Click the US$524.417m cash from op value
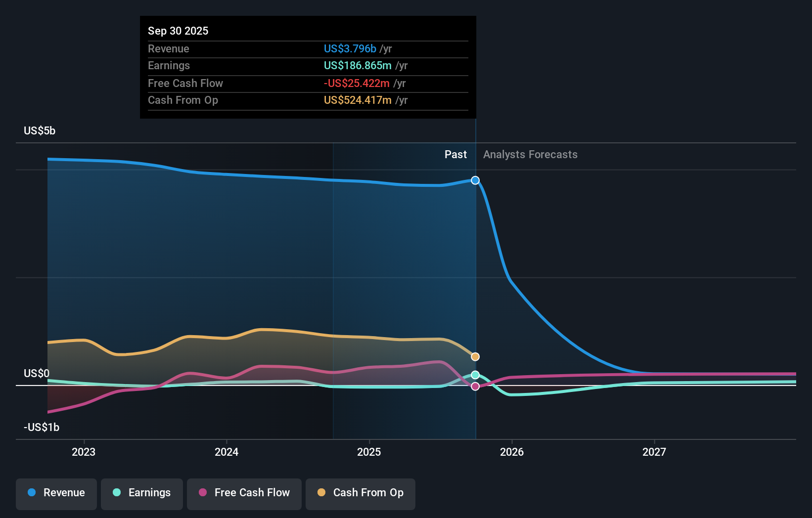The height and width of the screenshot is (518, 812). 358,100
